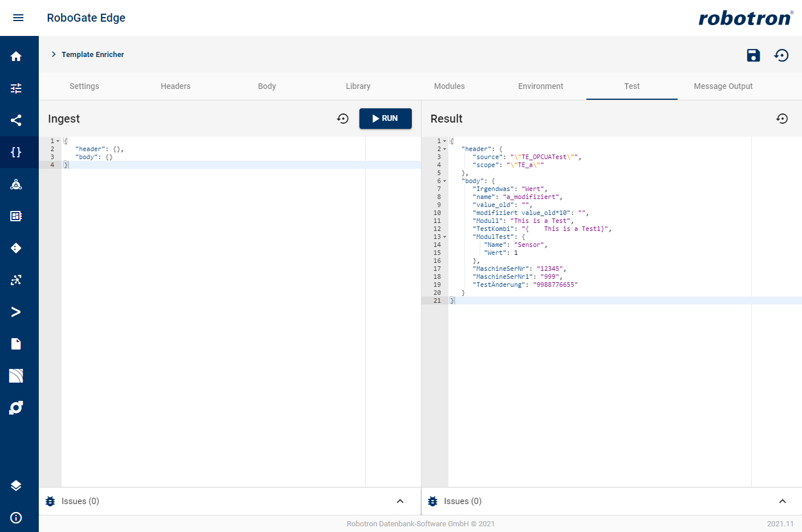Viewport: 802px width, 532px height.
Task: Switch to the Headers tab
Action: [176, 86]
